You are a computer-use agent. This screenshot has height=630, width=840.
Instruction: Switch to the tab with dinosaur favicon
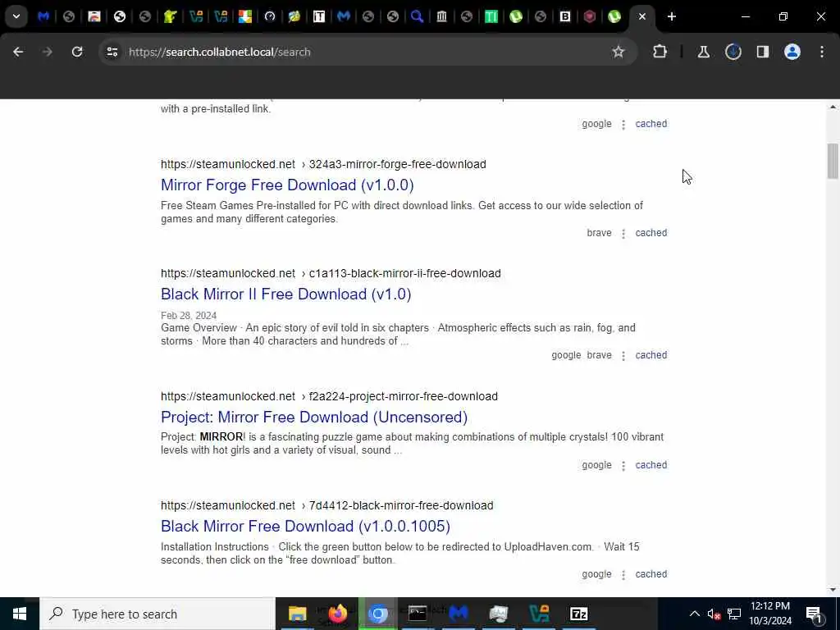click(x=171, y=16)
